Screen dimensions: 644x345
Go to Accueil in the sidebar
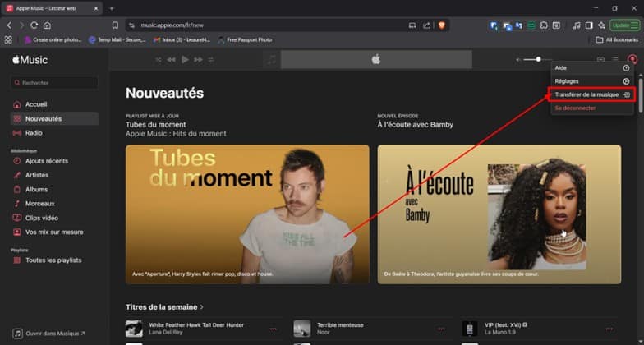click(54, 104)
